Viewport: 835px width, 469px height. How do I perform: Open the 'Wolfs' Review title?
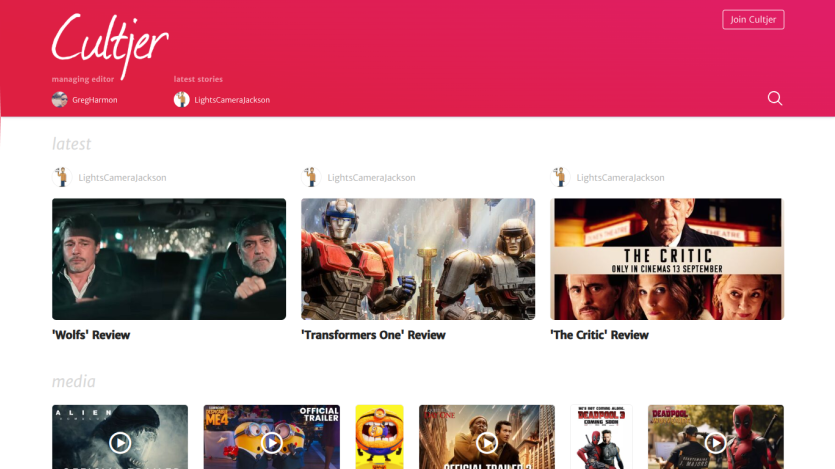pyautogui.click(x=91, y=335)
